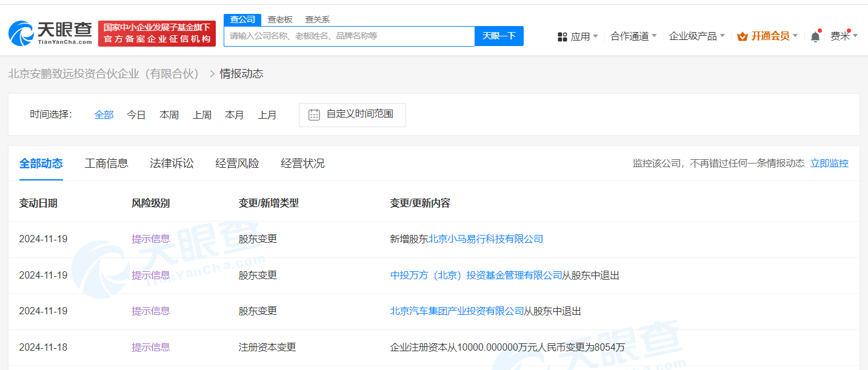Click 提示信息 in the 注册资本变更 row

pyautogui.click(x=151, y=348)
